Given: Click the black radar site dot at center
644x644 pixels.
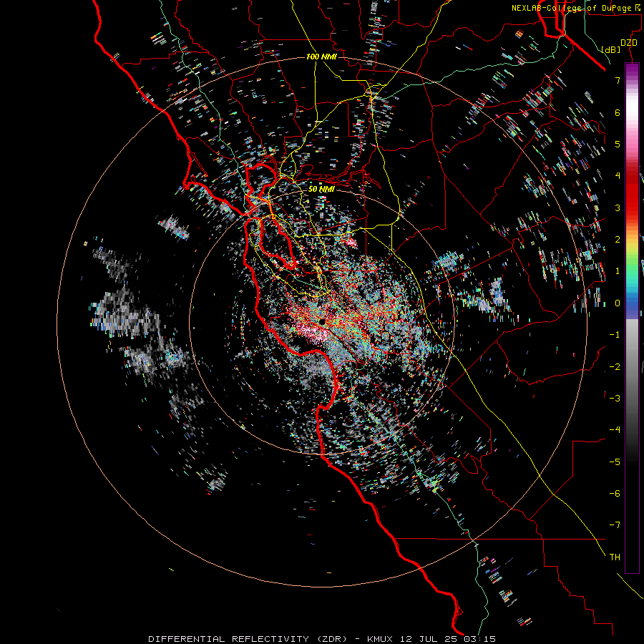Looking at the screenshot, I should point(322,321).
